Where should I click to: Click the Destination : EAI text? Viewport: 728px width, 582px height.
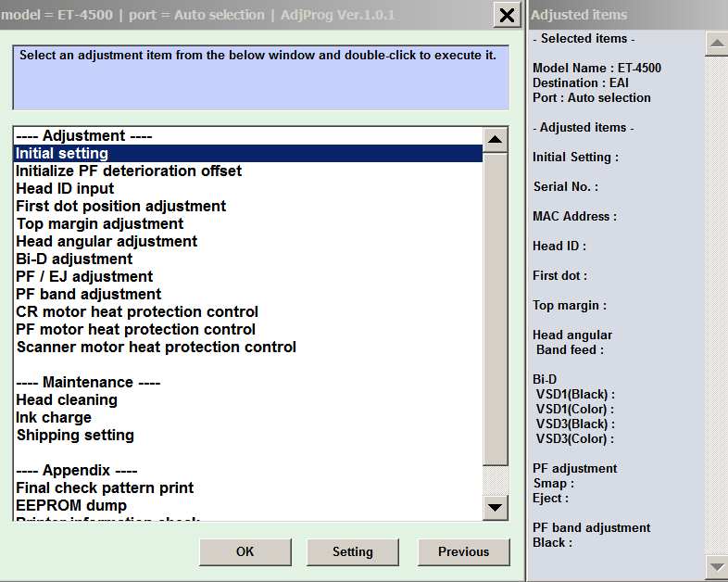(581, 83)
